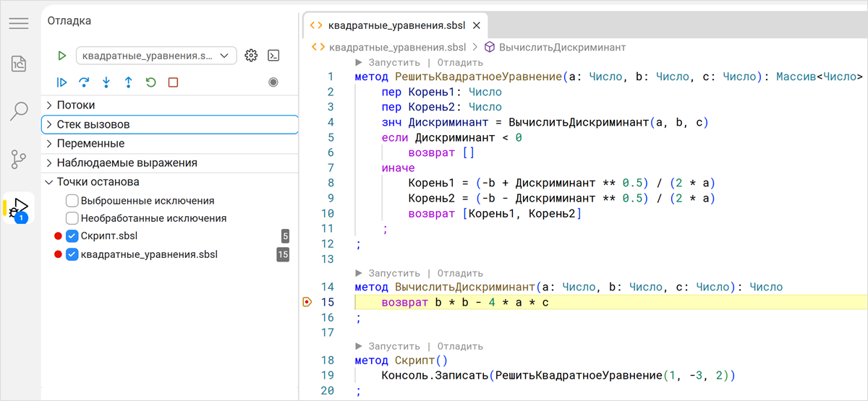Toggle all breakpoints circle icon
Image resolution: width=868 pixels, height=401 pixels.
point(273,82)
